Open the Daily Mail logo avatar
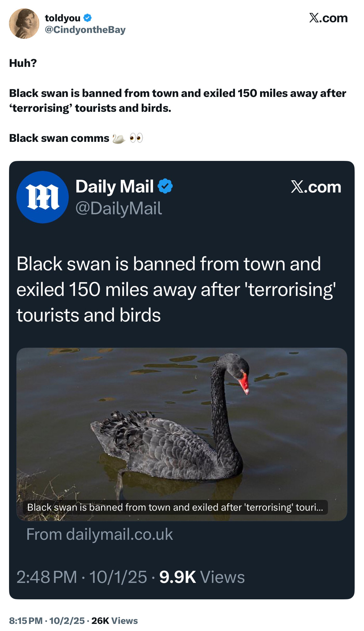 coord(43,197)
